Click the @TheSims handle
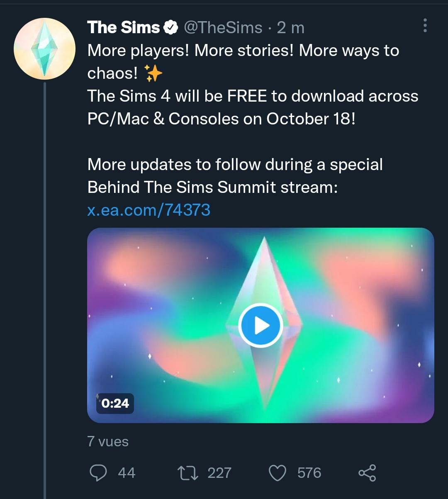Viewport: 448px width, 499px height. point(223,28)
